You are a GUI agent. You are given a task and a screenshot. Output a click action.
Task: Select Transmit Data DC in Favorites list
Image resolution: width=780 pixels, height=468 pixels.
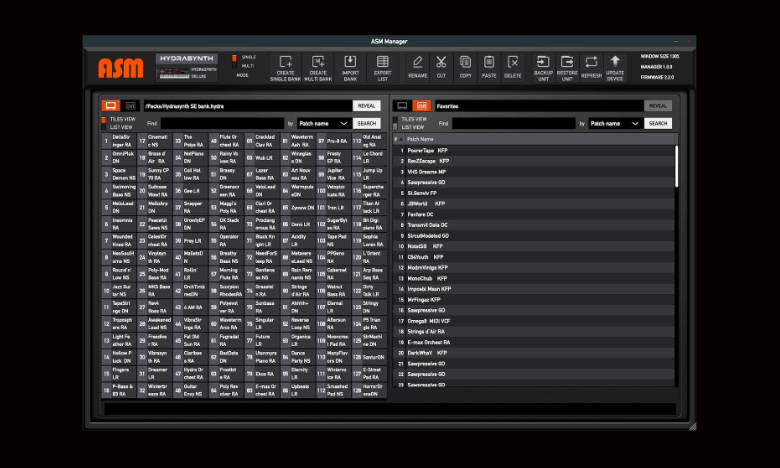click(534, 225)
